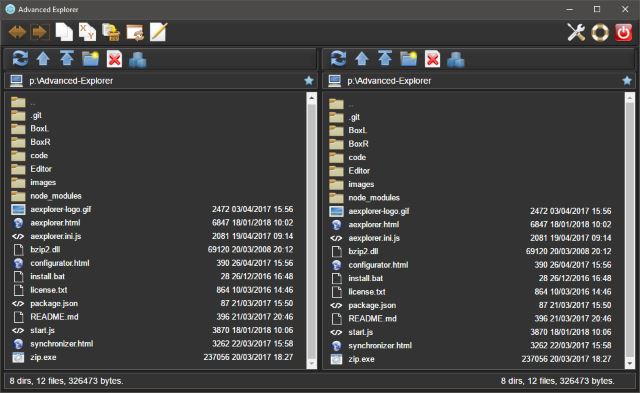Go up one folder in right panel
The height and width of the screenshot is (393, 640).
click(x=362, y=59)
